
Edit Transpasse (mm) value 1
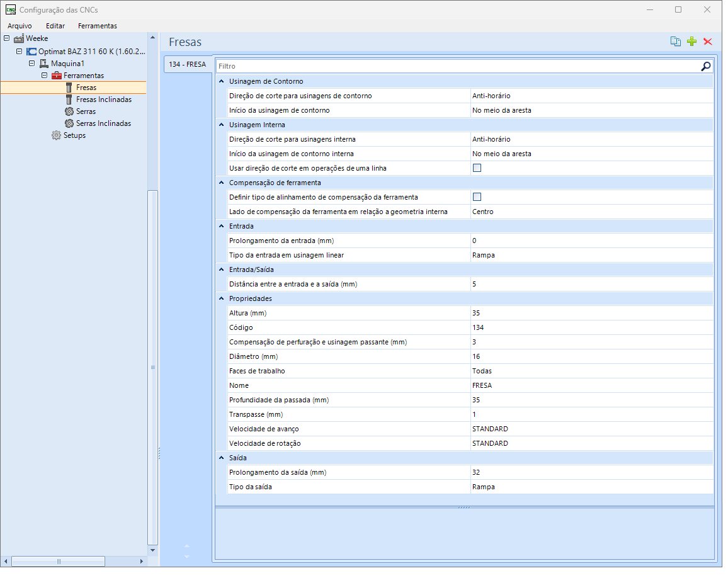[592, 414]
